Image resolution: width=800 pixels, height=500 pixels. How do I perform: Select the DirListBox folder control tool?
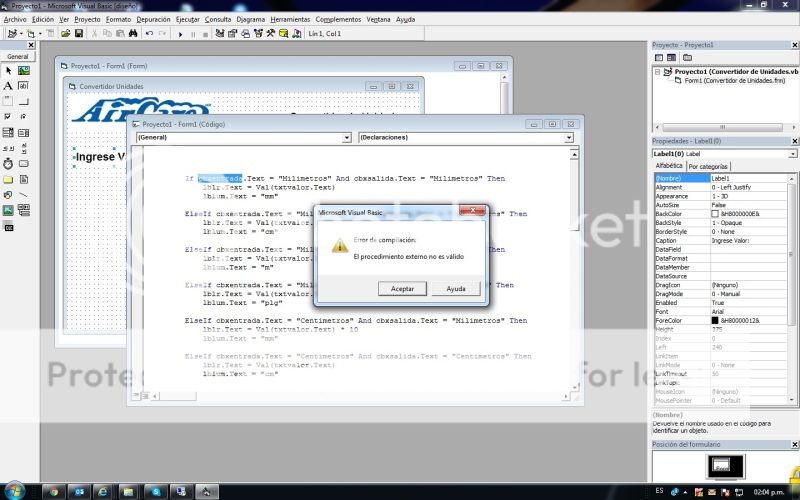(8, 180)
